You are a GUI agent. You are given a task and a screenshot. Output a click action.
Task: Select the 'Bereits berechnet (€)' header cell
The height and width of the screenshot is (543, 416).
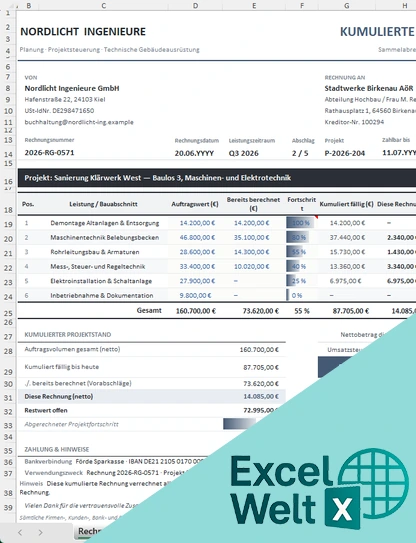pos(253,204)
